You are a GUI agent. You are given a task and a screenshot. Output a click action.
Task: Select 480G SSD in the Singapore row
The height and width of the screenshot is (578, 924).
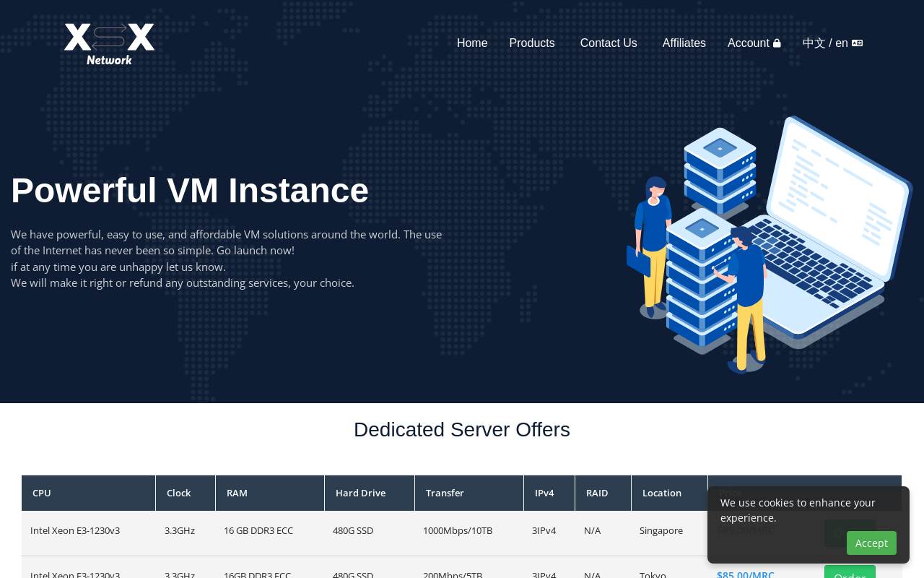[x=353, y=530]
